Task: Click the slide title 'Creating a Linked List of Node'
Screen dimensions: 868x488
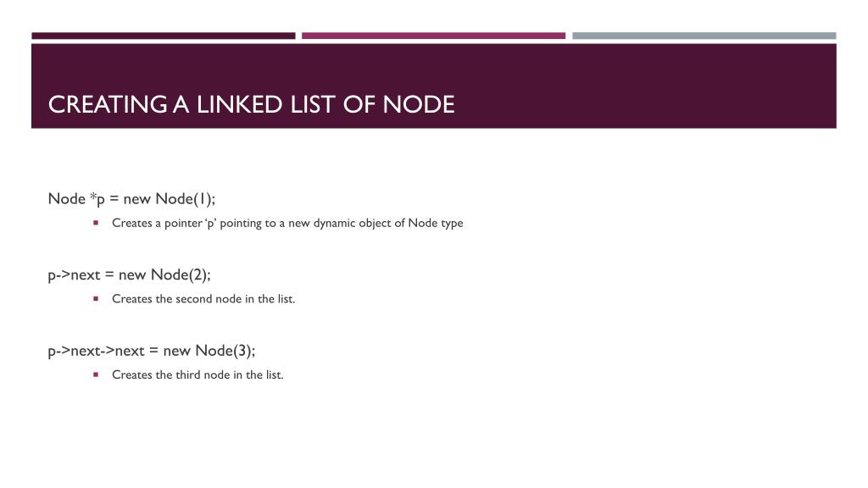Action: pyautogui.click(x=251, y=104)
